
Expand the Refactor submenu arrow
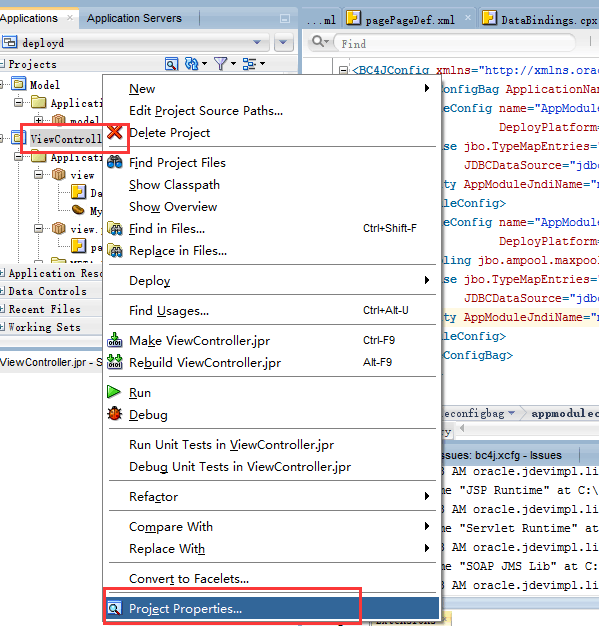tap(427, 496)
